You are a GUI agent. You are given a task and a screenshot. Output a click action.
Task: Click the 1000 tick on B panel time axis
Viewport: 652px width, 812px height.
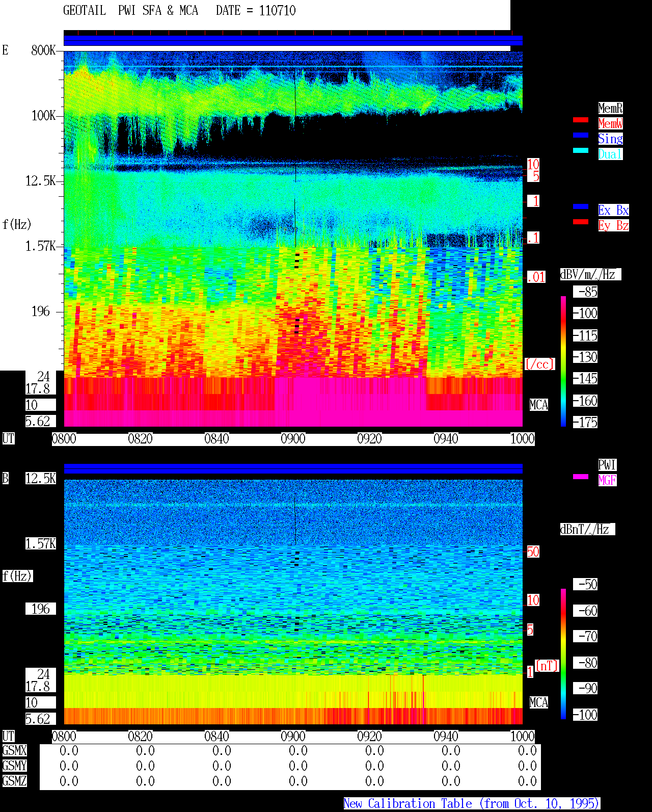523,736
